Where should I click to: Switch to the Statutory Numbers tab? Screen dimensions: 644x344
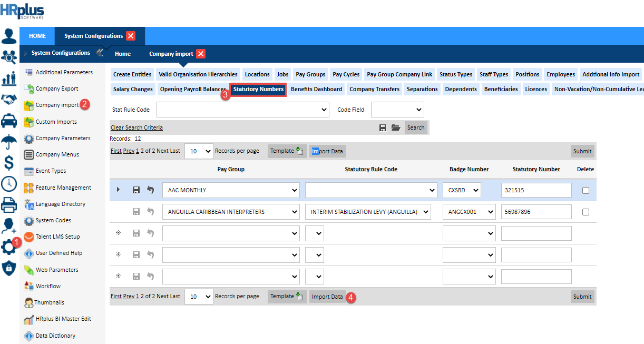[x=258, y=89]
